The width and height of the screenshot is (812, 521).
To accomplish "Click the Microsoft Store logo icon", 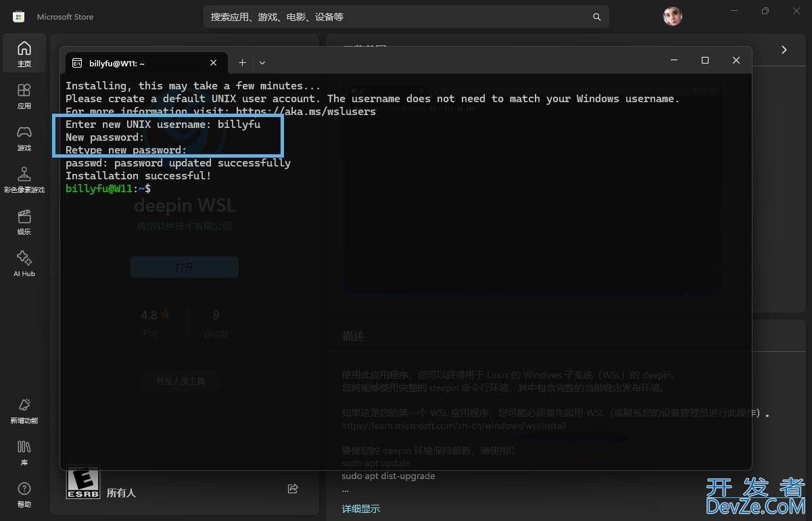I will pos(19,16).
